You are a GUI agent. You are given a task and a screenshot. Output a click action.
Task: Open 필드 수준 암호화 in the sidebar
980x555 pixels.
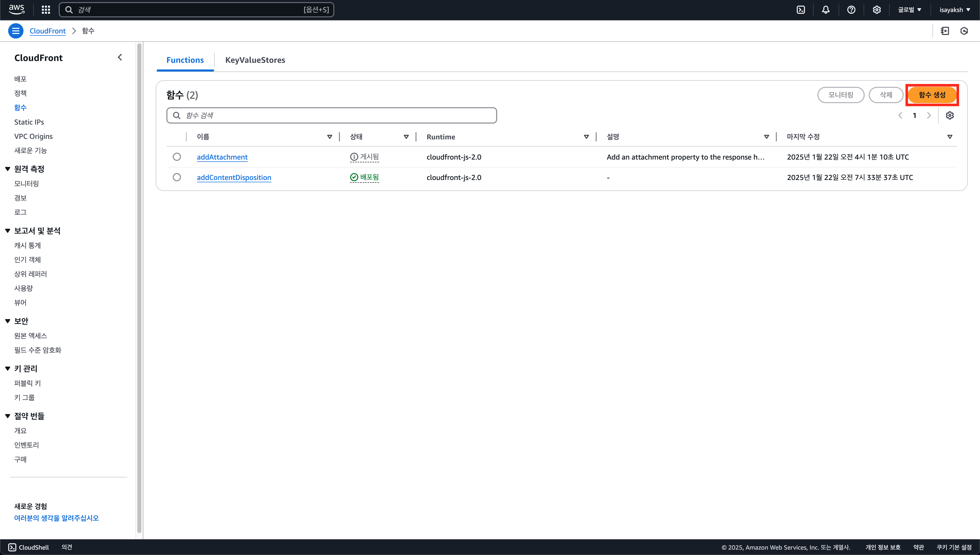[38, 350]
